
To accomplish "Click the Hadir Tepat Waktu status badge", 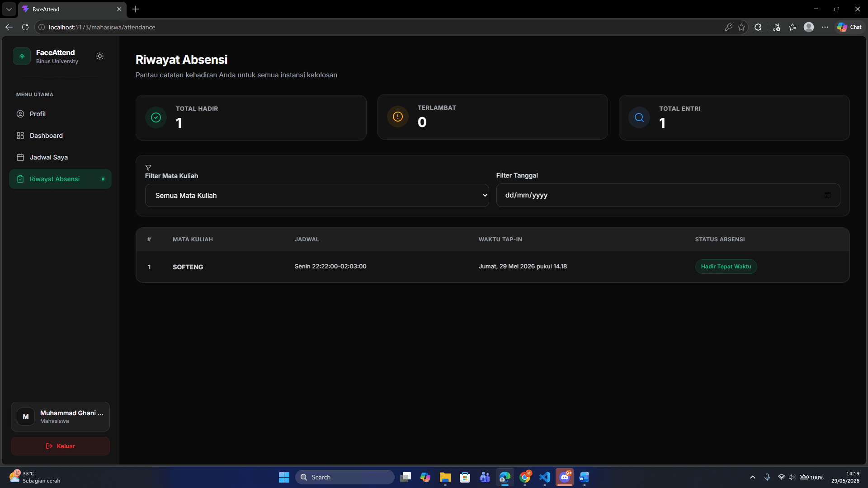I will point(726,267).
